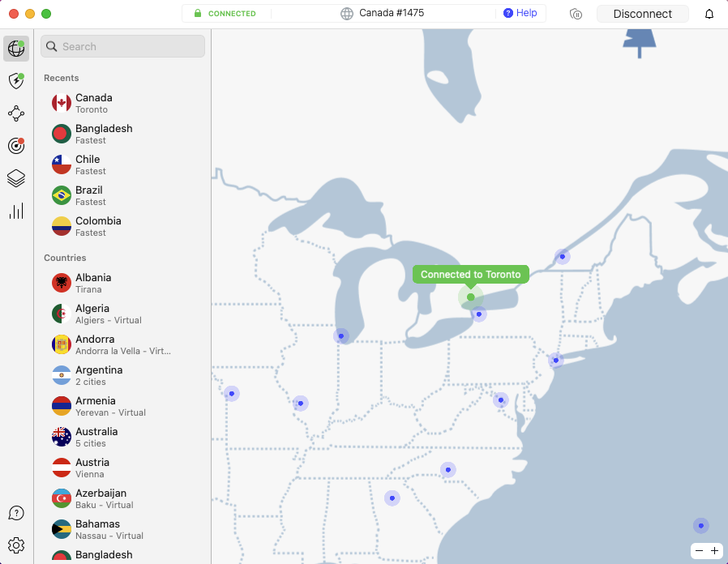Connect to Albania Tirana

coord(122,283)
